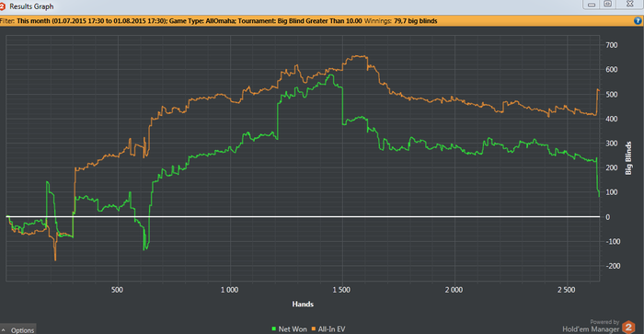Minimize the Results Graph window
Screen dimensions: 644x334
click(x=592, y=4)
